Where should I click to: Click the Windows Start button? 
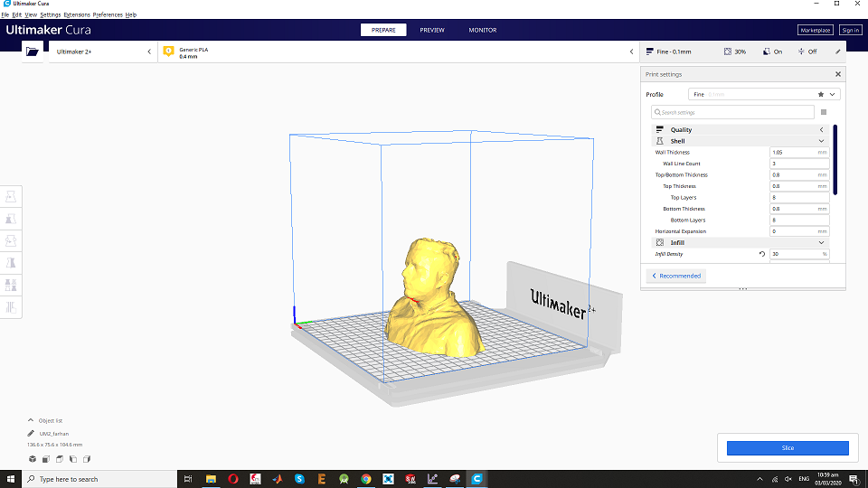point(11,479)
